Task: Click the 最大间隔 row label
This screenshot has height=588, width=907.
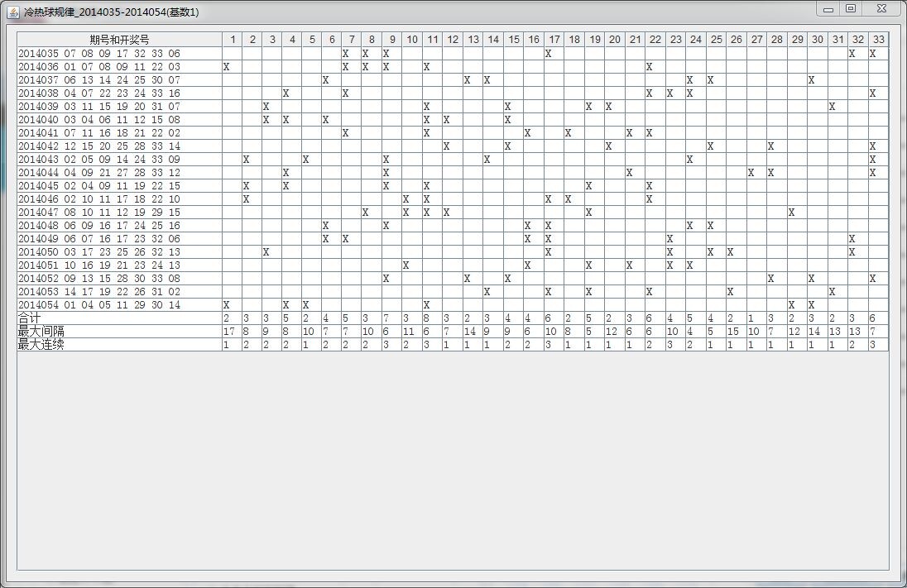Action: (x=41, y=332)
